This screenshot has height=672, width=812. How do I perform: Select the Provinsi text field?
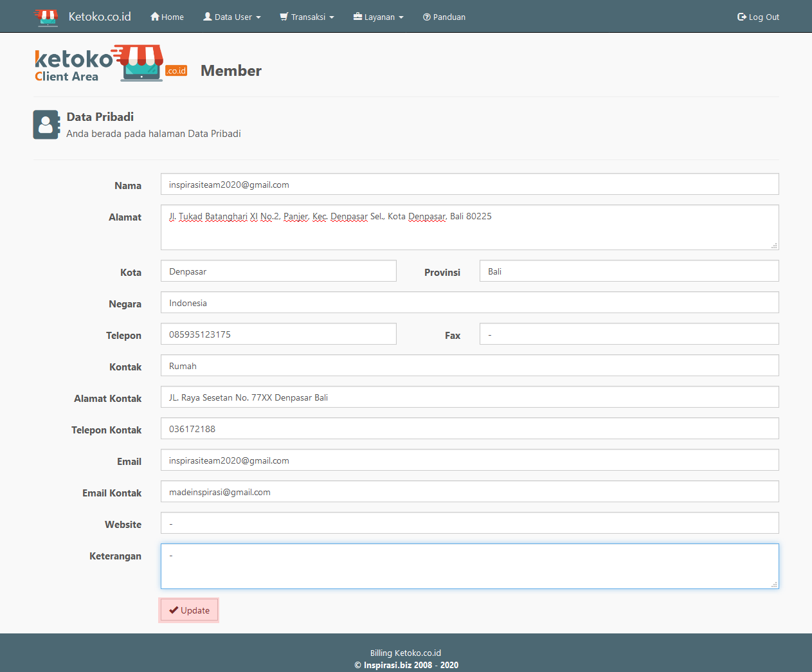tap(629, 271)
